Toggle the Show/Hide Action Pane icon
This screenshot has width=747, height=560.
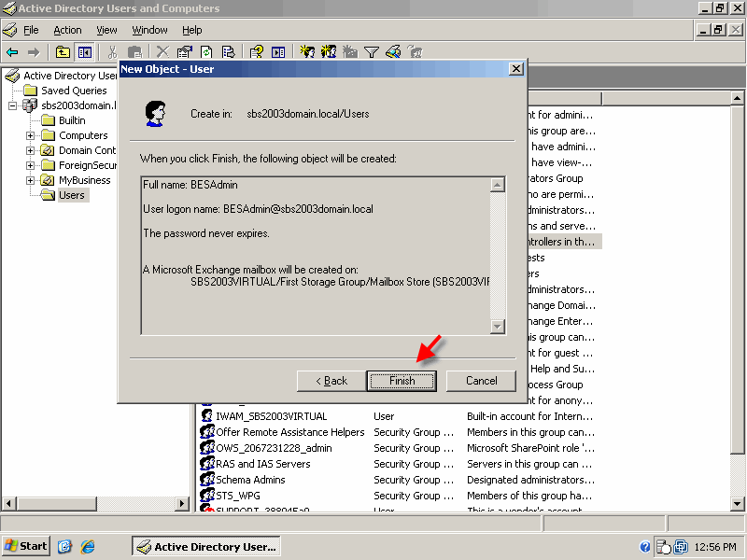pyautogui.click(x=278, y=52)
